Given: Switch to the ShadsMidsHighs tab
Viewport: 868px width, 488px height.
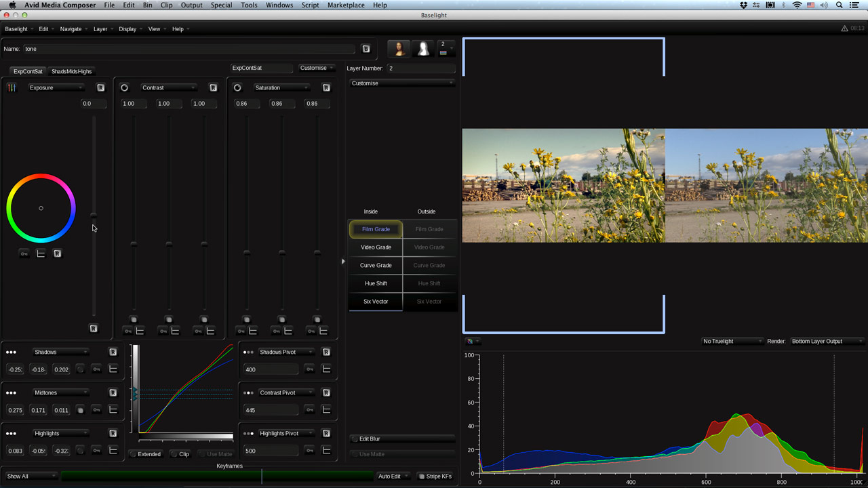Looking at the screenshot, I should pos(71,71).
